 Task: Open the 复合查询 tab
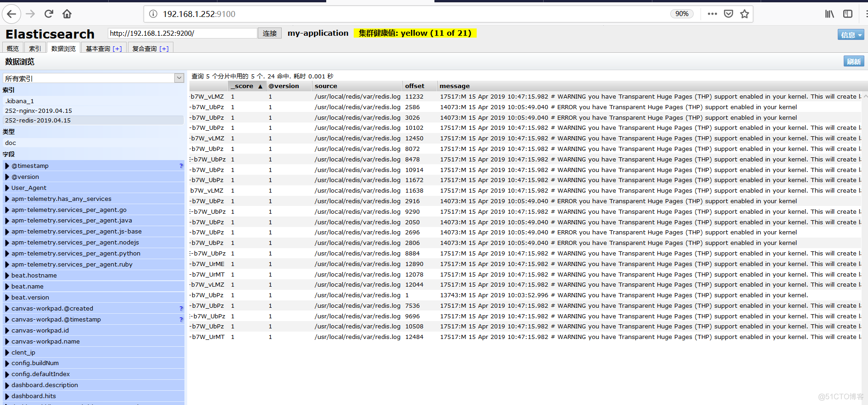tap(145, 49)
